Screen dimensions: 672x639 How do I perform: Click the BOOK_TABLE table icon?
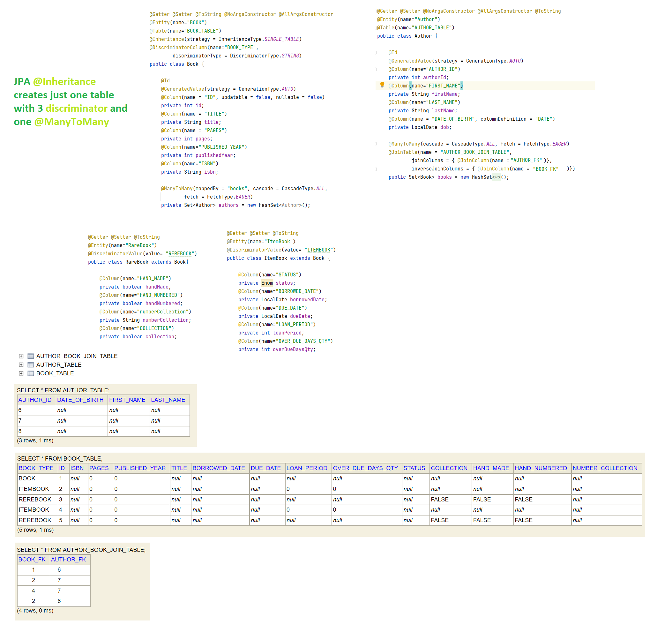[31, 373]
